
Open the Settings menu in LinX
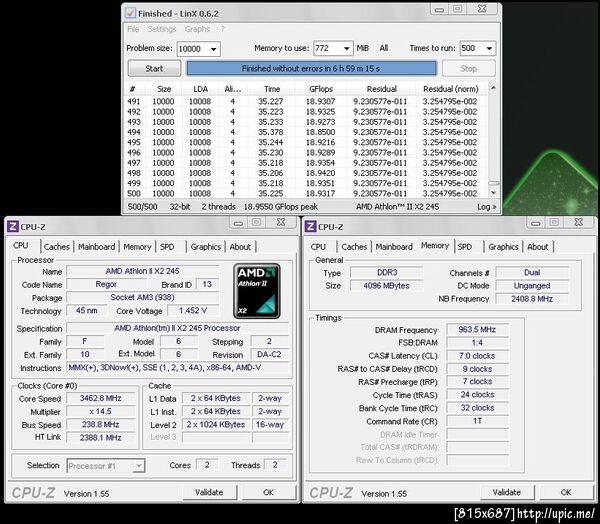point(162,29)
